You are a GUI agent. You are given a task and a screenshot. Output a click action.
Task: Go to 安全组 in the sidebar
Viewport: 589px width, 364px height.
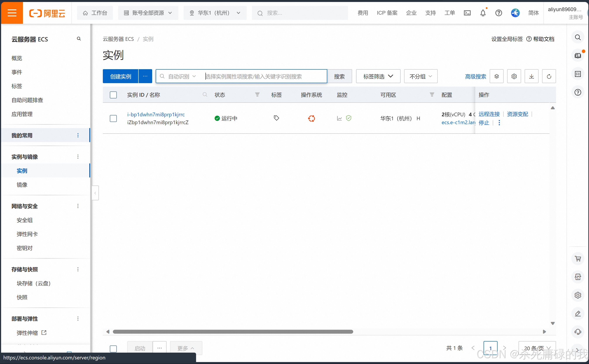pyautogui.click(x=25, y=220)
